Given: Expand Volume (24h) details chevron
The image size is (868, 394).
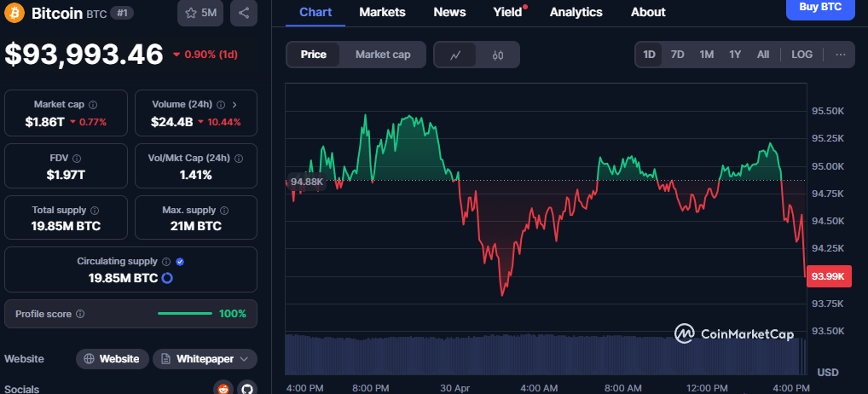Looking at the screenshot, I should [x=234, y=105].
